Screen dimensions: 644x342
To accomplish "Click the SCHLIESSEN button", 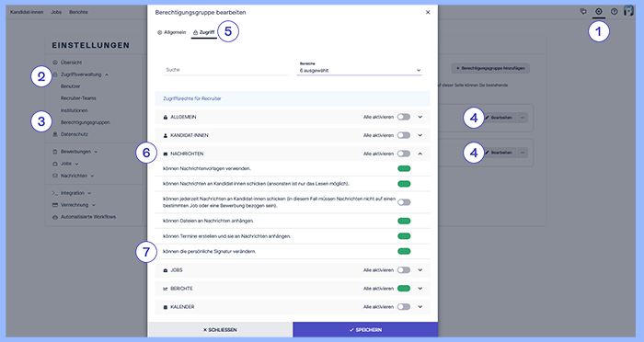I will pos(220,330).
